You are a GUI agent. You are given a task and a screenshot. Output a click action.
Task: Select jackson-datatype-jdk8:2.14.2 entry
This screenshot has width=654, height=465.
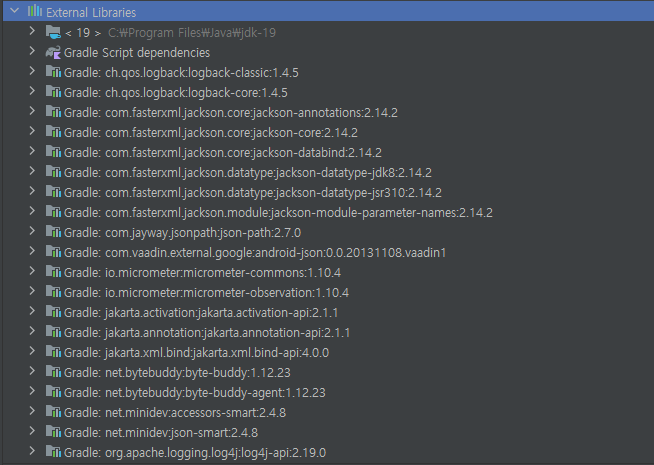248,173
